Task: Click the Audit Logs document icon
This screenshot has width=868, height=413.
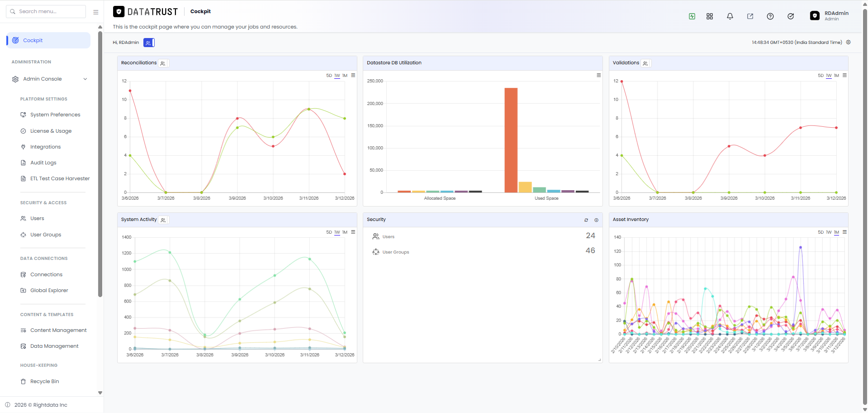Action: pyautogui.click(x=23, y=163)
